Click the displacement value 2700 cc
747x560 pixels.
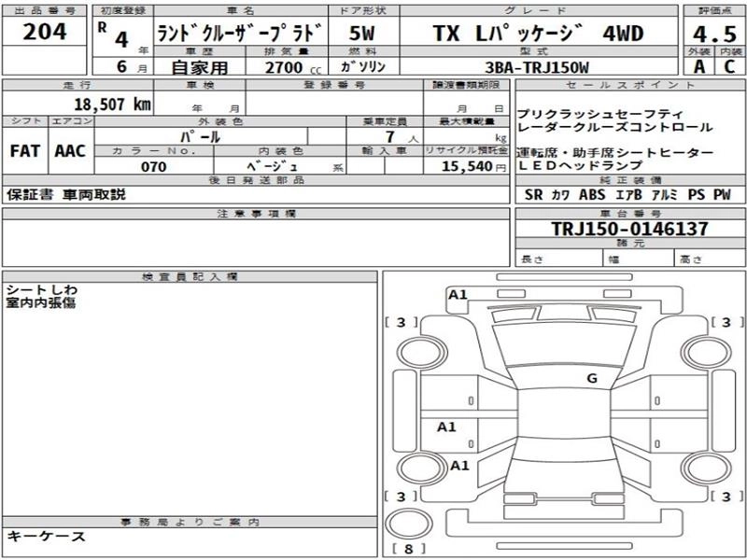292,67
